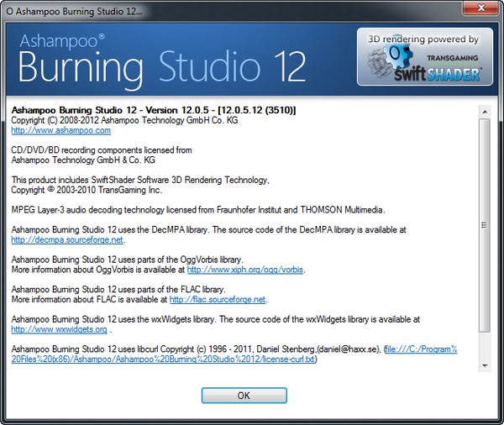Image resolution: width=504 pixels, height=425 pixels.
Task: Click the scrollbar up arrow
Action: pyautogui.click(x=485, y=112)
